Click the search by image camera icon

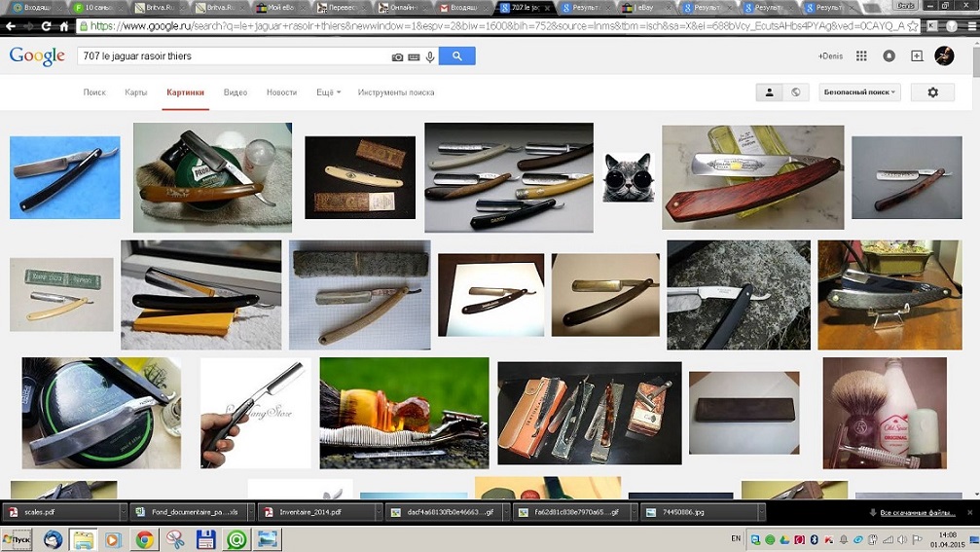coord(397,57)
